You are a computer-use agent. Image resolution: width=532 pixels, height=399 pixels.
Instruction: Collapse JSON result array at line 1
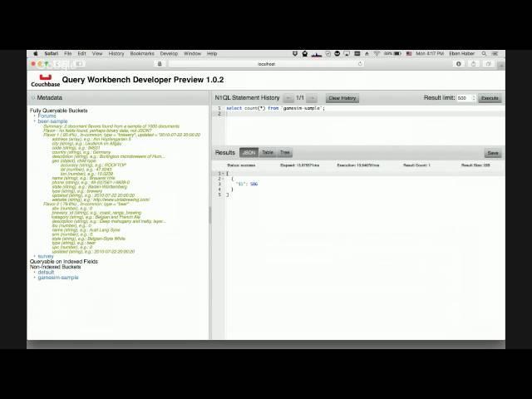tap(223, 174)
